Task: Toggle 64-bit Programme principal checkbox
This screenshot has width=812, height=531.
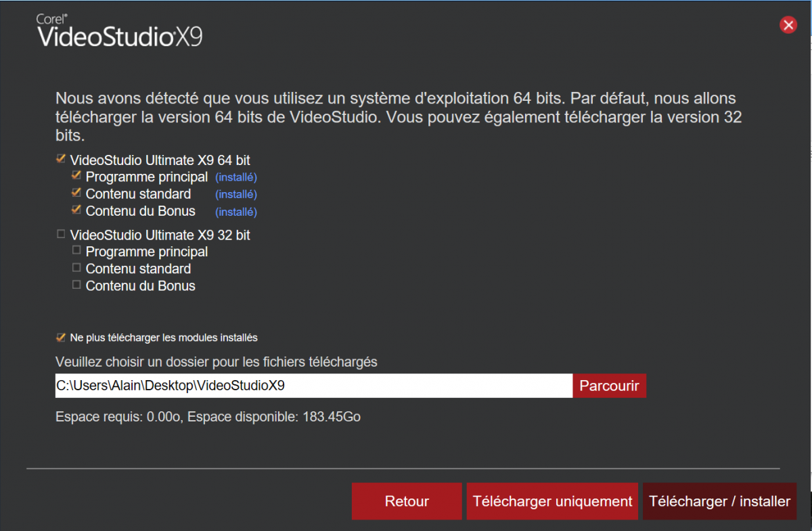Action: [x=76, y=176]
